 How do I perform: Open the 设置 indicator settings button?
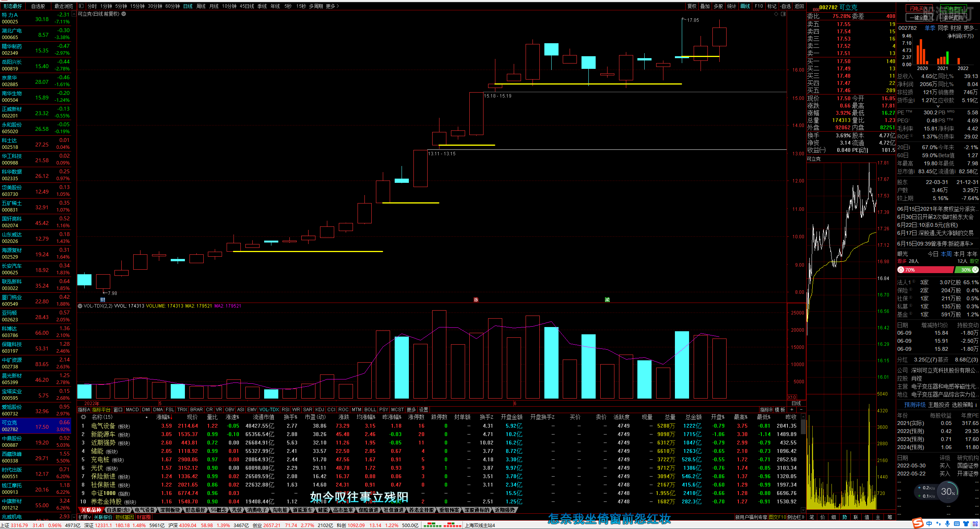pyautogui.click(x=423, y=409)
